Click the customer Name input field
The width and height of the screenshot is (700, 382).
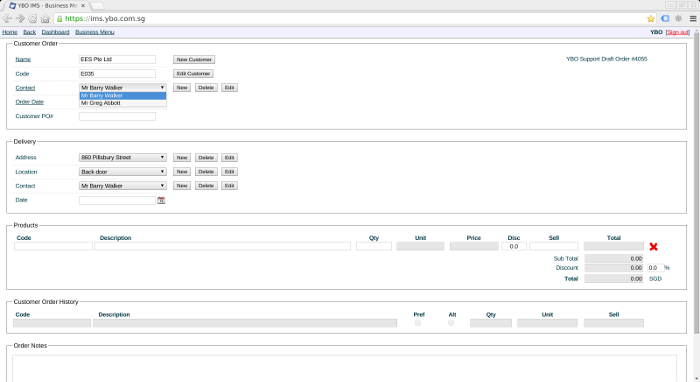[x=117, y=59]
